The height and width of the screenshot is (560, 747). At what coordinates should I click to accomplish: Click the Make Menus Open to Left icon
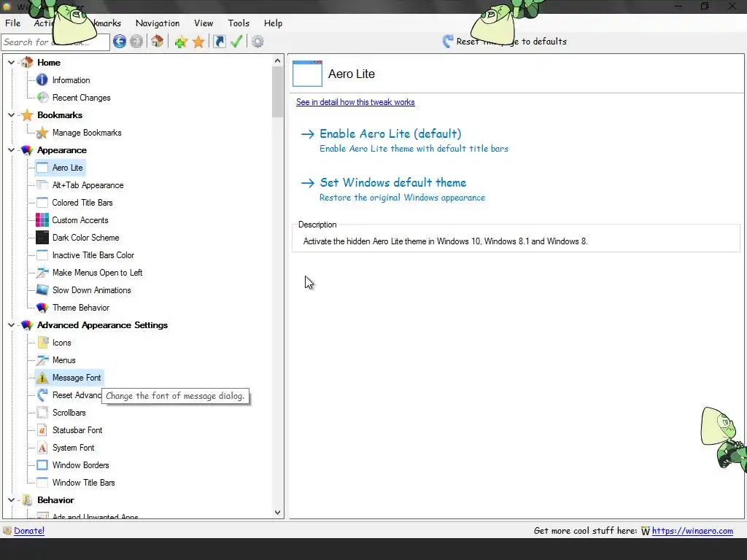42,273
